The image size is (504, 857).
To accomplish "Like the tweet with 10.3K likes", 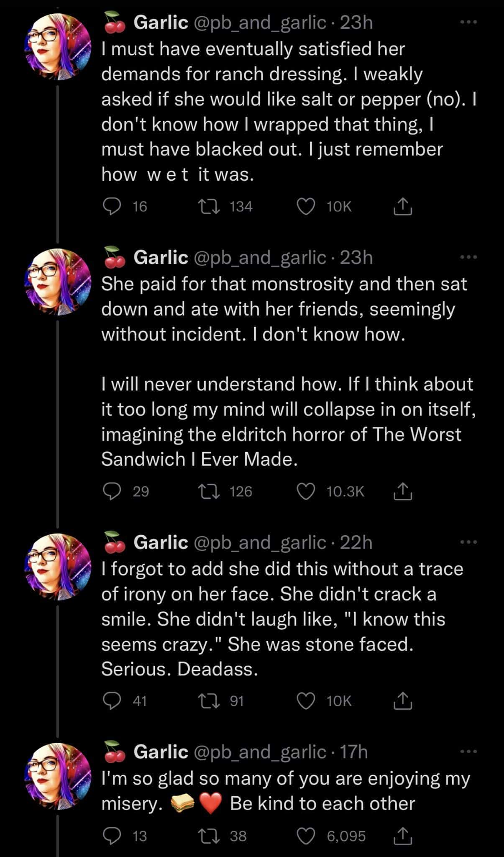I will pyautogui.click(x=306, y=491).
